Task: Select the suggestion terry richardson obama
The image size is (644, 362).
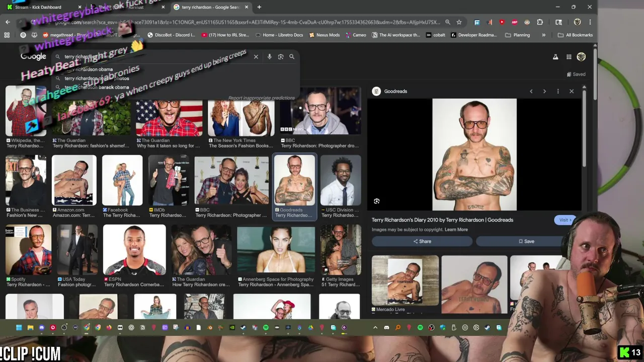Action: tap(89, 69)
